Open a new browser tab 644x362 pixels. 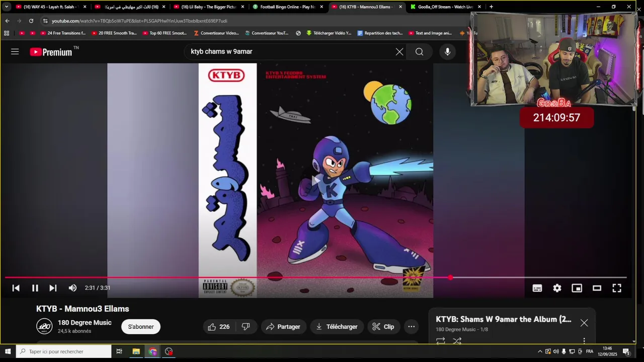tap(491, 7)
